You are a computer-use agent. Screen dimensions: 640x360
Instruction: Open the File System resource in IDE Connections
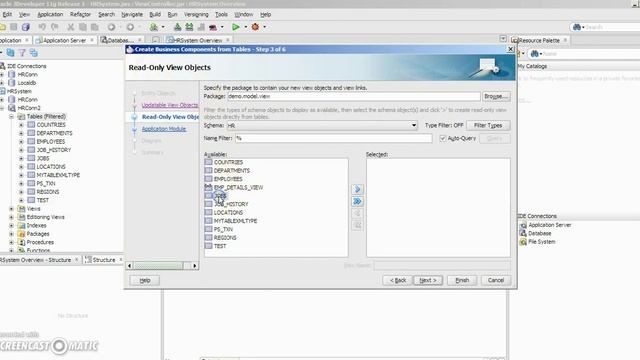coord(542,242)
